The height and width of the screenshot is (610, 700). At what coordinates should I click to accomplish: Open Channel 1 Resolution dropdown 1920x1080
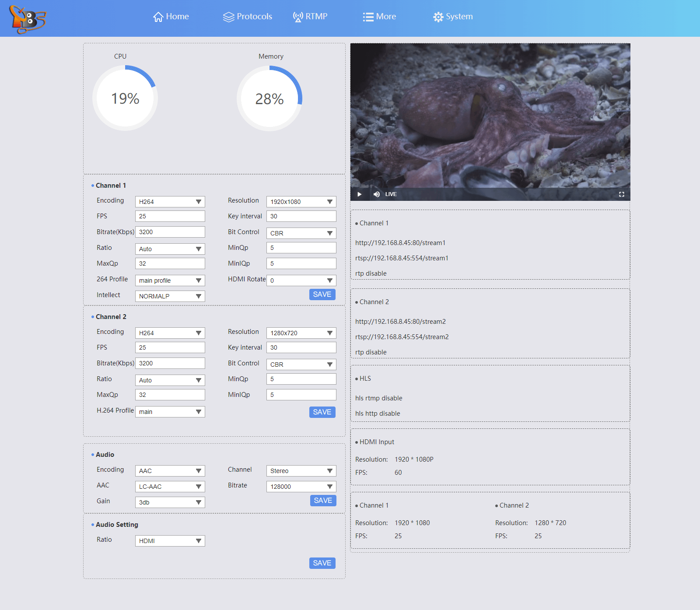click(x=301, y=202)
